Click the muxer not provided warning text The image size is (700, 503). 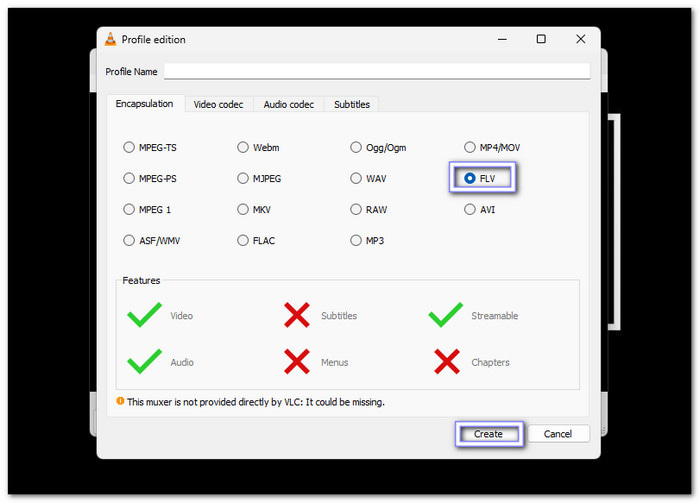pos(256,402)
